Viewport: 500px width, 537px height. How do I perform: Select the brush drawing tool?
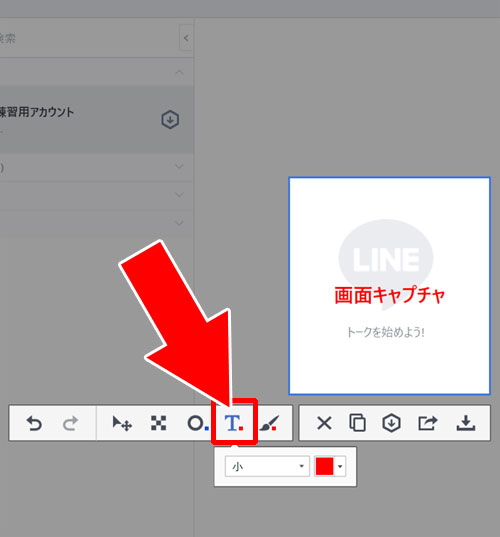tap(270, 423)
